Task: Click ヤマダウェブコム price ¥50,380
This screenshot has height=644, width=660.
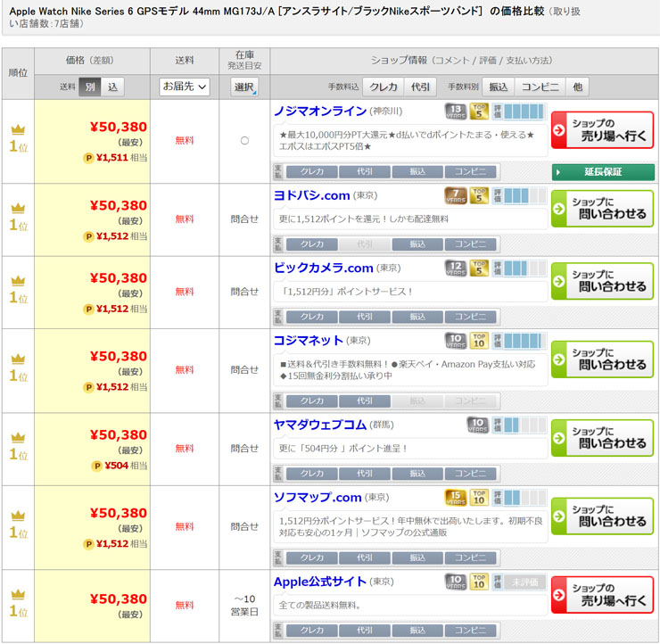Action: [119, 434]
